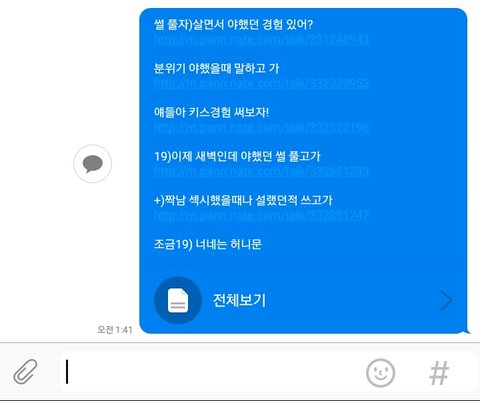The height and width of the screenshot is (401, 480).
Task: Click the paperclip attach file icon
Action: [x=25, y=371]
